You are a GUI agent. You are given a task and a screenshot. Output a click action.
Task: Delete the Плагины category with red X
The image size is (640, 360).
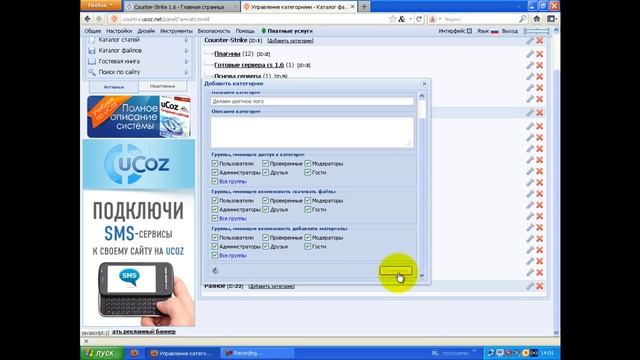pyautogui.click(x=540, y=54)
